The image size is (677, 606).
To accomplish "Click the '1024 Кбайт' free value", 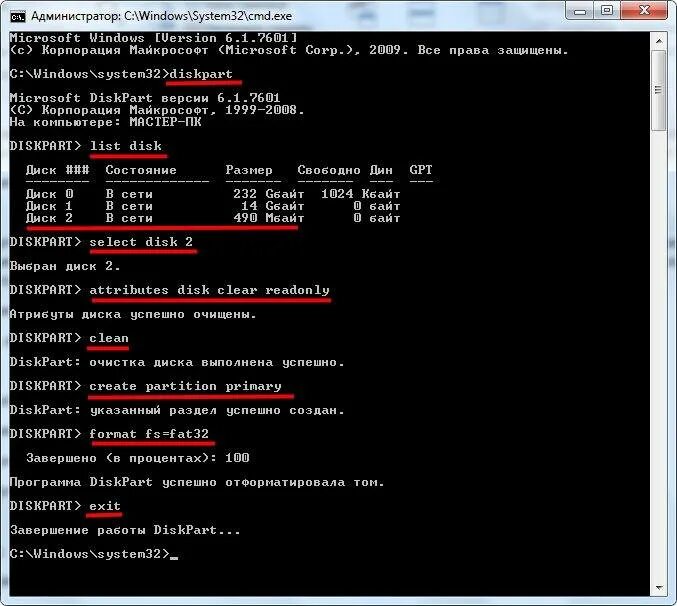I will (x=361, y=194).
